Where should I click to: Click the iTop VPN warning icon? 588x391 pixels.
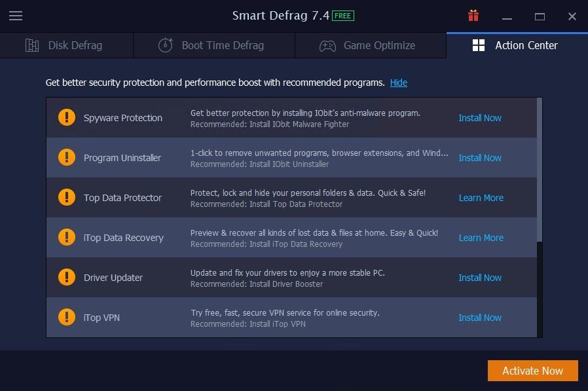[67, 318]
